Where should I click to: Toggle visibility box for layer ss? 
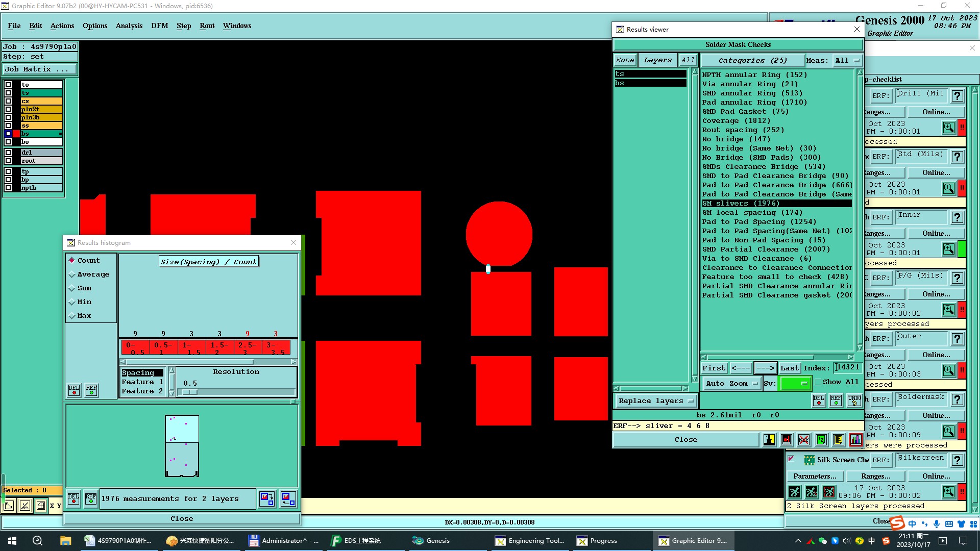coord(8,126)
